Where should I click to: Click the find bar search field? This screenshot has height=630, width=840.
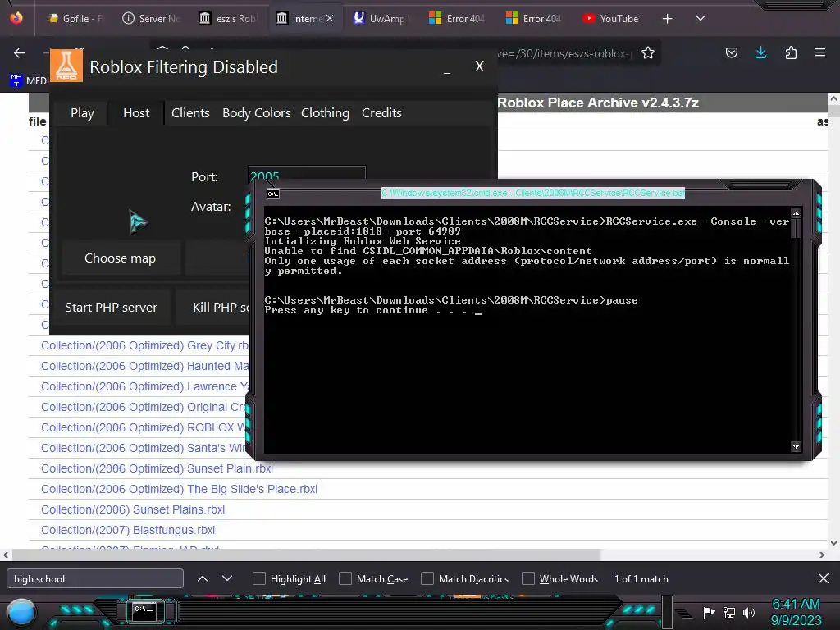[95, 578]
